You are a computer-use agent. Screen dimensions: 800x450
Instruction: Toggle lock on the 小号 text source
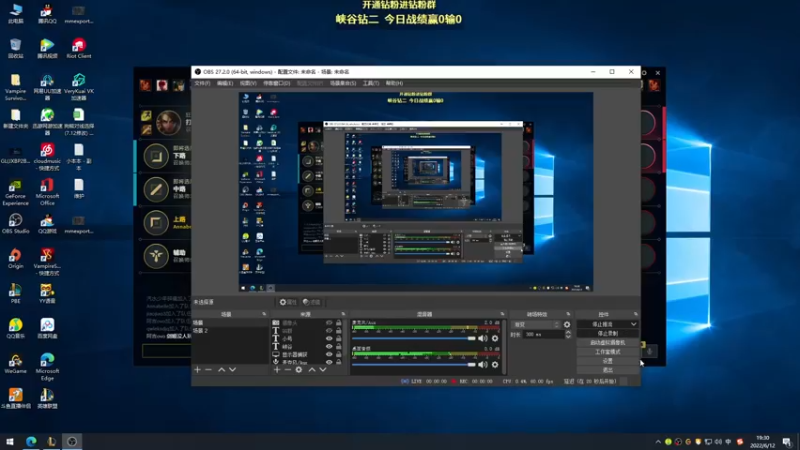[339, 338]
